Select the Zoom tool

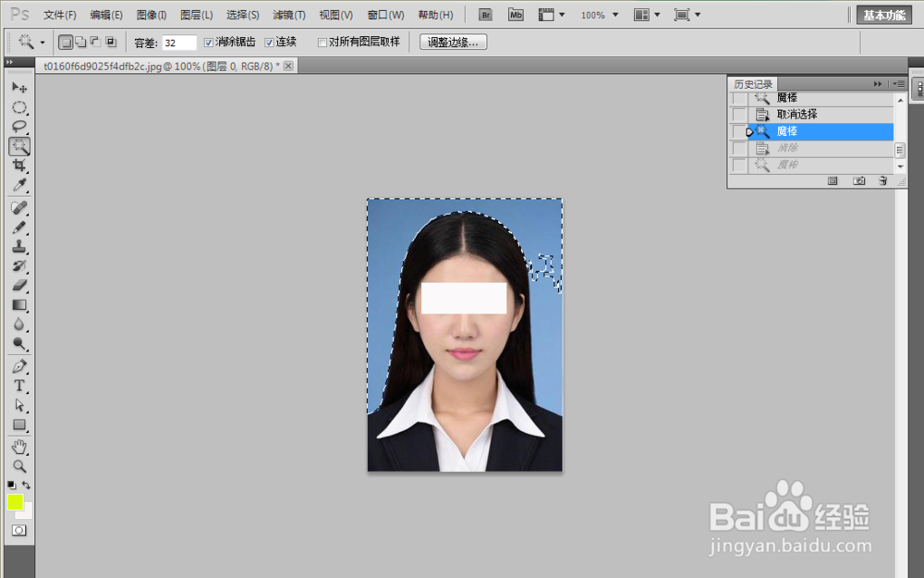click(19, 466)
